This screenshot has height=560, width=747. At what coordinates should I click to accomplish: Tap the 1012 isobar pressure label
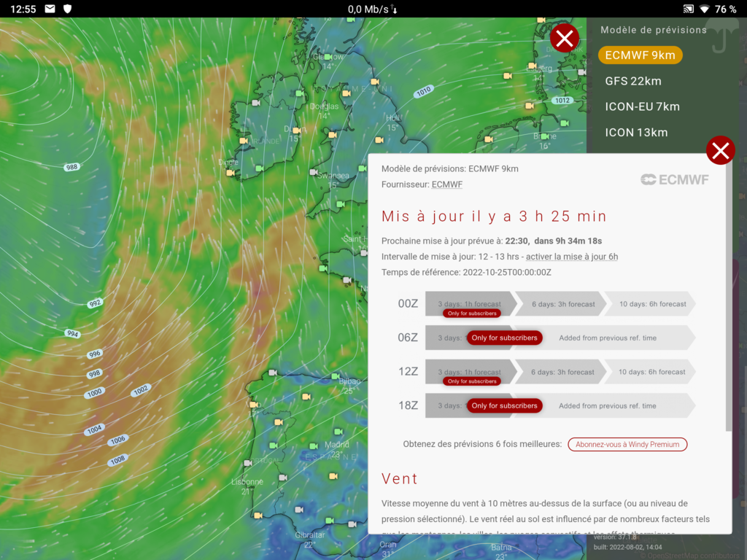click(562, 101)
